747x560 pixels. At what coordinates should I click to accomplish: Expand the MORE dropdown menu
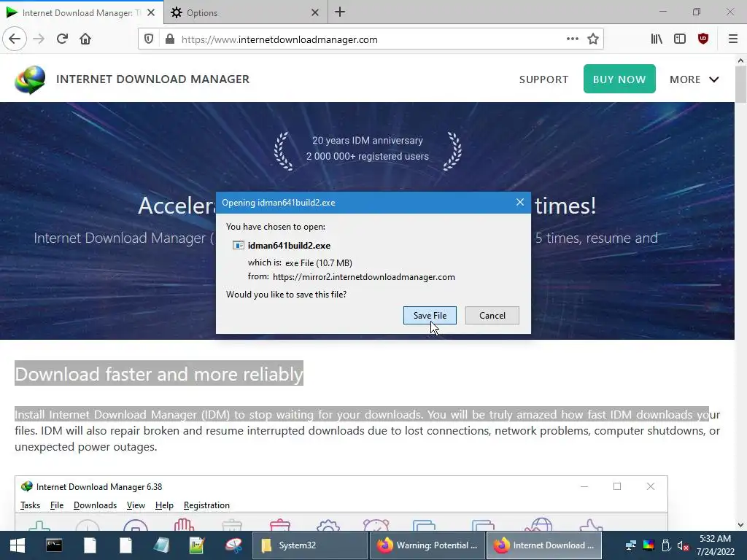[694, 79]
